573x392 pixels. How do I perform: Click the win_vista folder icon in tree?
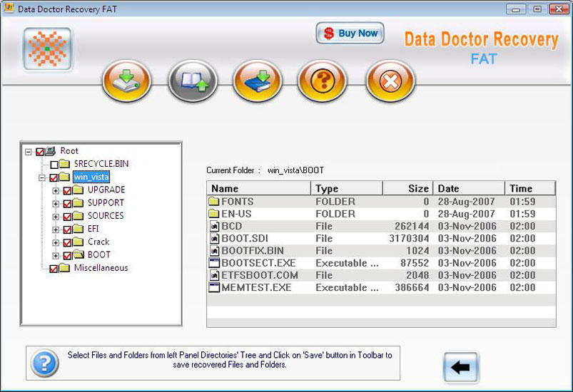(x=64, y=177)
